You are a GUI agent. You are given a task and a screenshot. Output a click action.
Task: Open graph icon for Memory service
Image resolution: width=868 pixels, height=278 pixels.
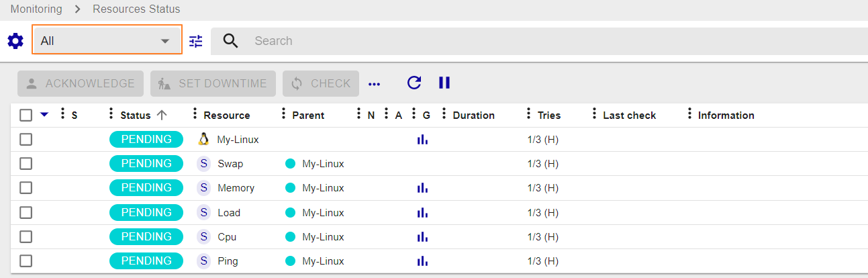tap(422, 189)
